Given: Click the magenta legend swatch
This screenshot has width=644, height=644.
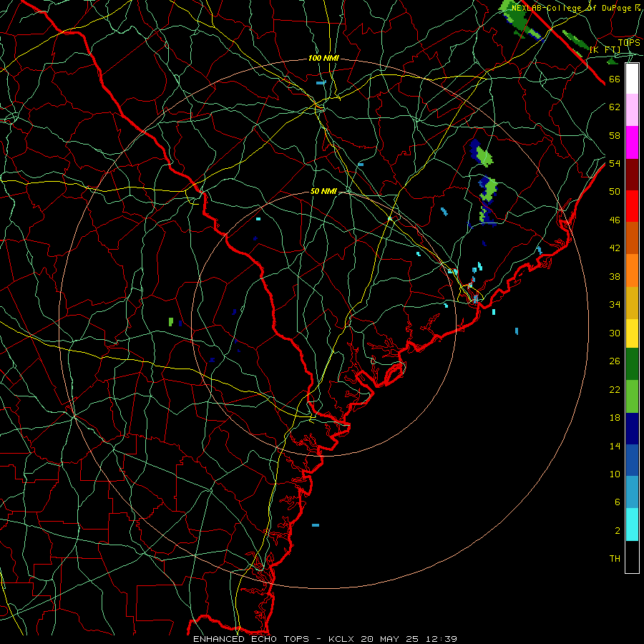Looking at the screenshot, I should pos(632,142).
